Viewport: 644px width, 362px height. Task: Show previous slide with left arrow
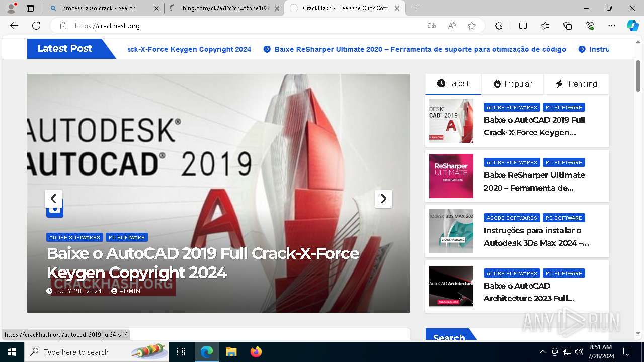pos(53,199)
